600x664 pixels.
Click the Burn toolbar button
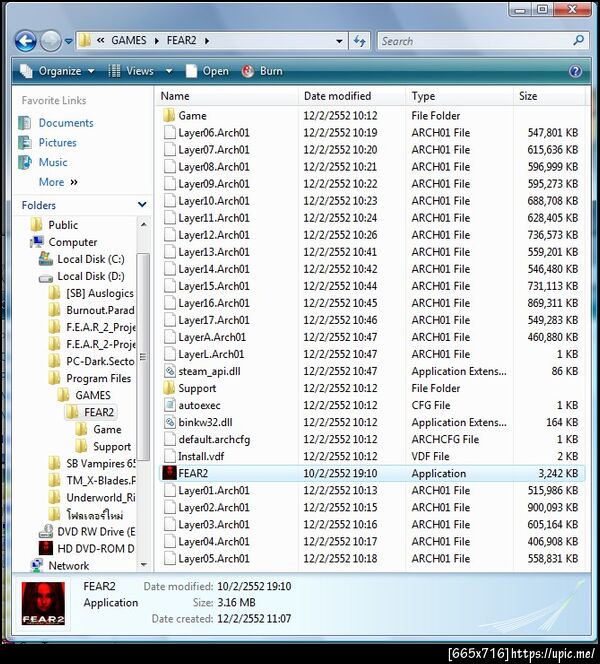tap(262, 71)
